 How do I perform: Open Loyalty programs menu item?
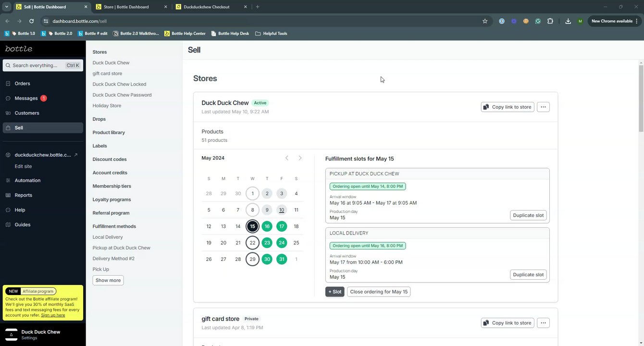[x=111, y=199]
